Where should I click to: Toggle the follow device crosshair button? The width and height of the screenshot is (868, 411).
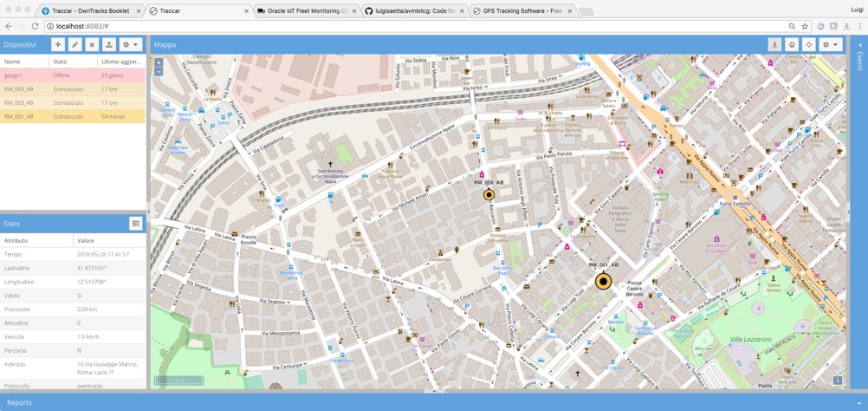coord(809,44)
